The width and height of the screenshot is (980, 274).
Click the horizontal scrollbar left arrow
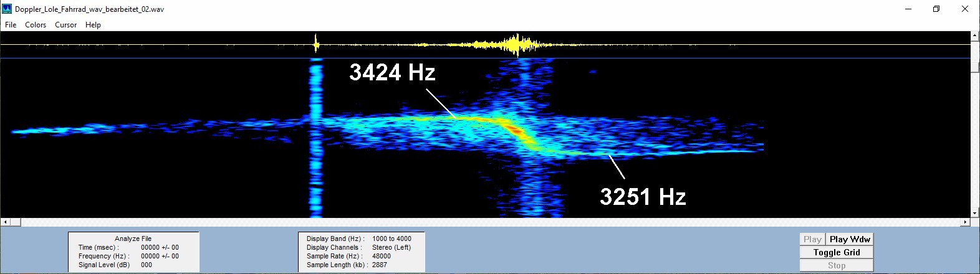point(5,222)
